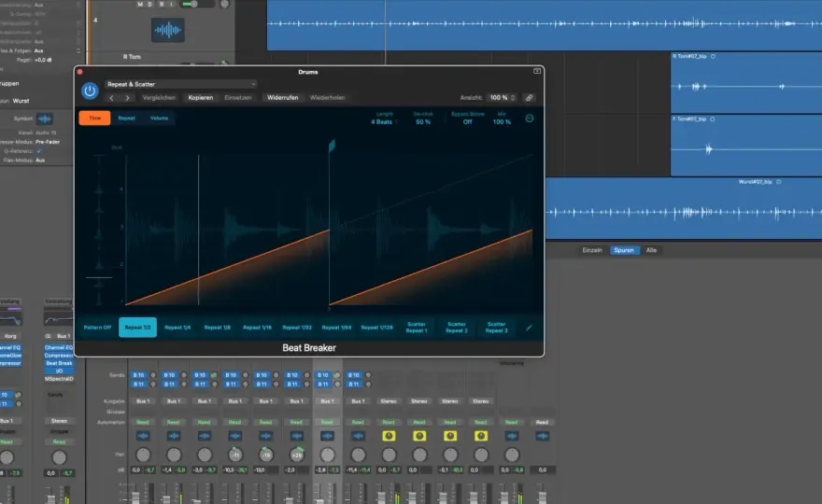Image resolution: width=822 pixels, height=504 pixels.
Task: Select the pencil edit icon in pattern row
Action: (529, 328)
